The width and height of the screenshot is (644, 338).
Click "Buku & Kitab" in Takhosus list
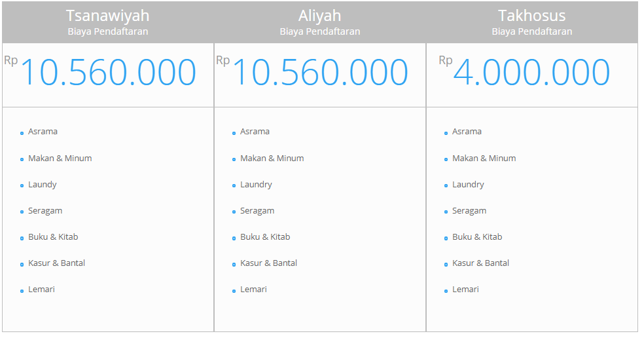pos(477,237)
